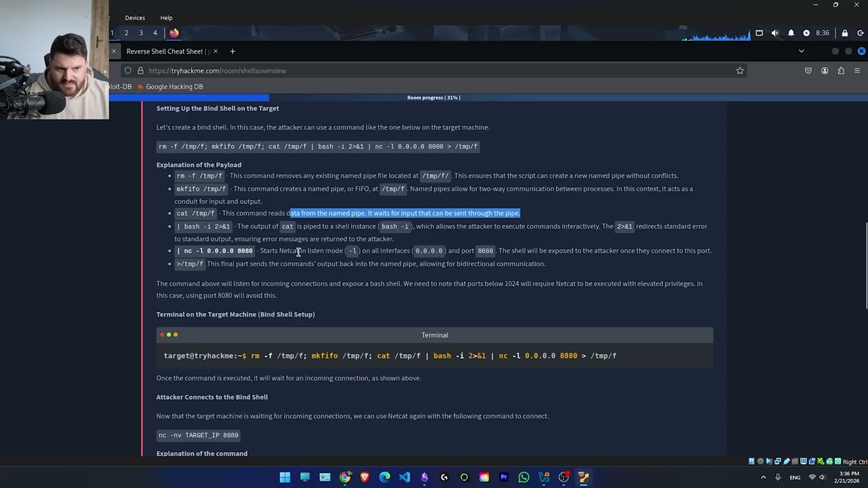Click the '| bash -i 2>&1' inline code
Image resolution: width=868 pixels, height=488 pixels.
tap(203, 226)
